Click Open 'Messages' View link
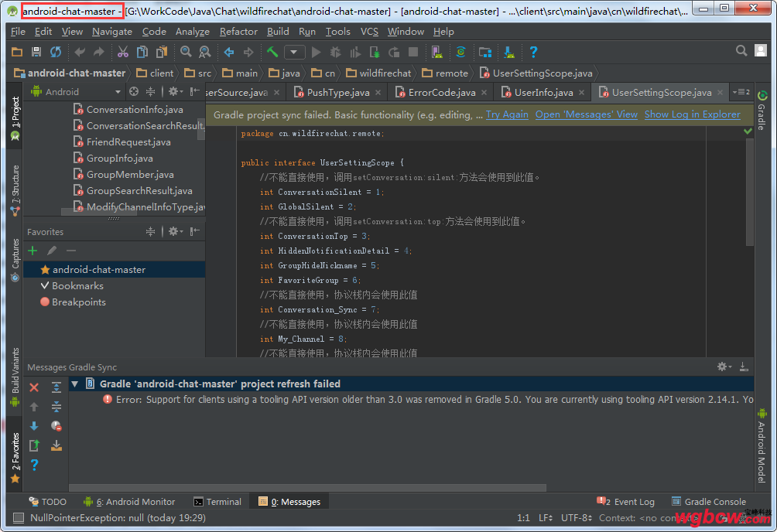The image size is (777, 532). [x=586, y=114]
